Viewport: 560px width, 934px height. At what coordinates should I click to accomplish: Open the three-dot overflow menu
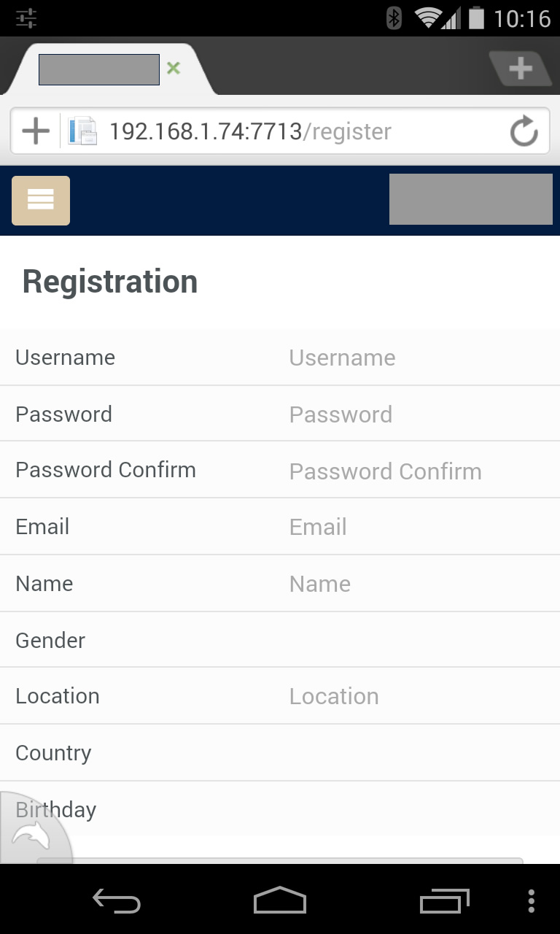click(x=532, y=901)
